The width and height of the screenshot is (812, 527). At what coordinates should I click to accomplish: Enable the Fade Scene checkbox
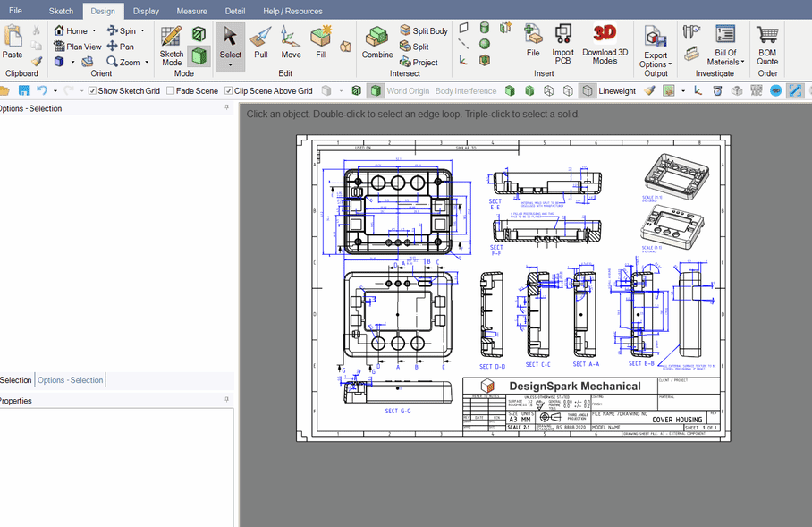click(170, 91)
